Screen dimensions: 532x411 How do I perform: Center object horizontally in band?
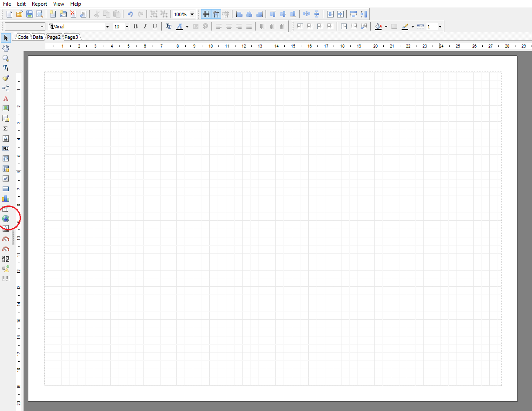330,14
